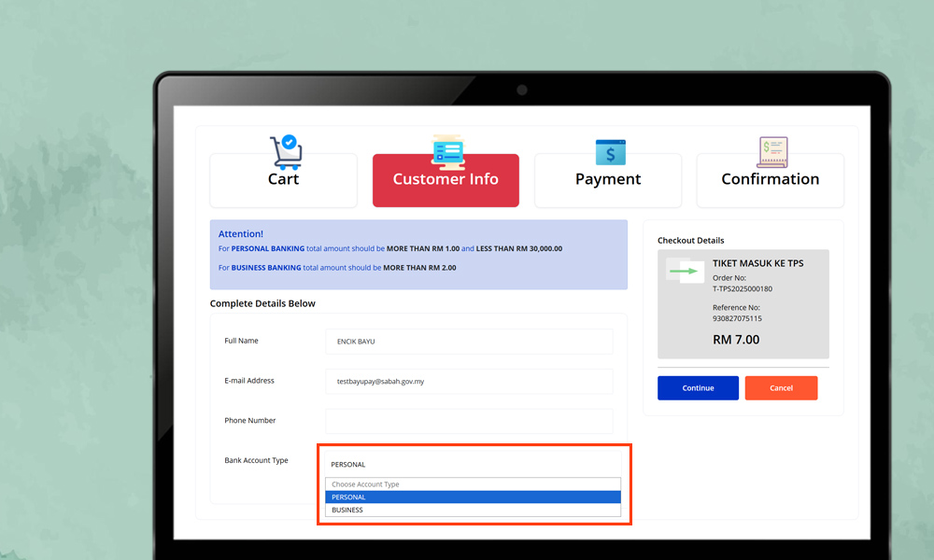Click the Confirmation receipt icon
The height and width of the screenshot is (560, 934).
coord(771,151)
